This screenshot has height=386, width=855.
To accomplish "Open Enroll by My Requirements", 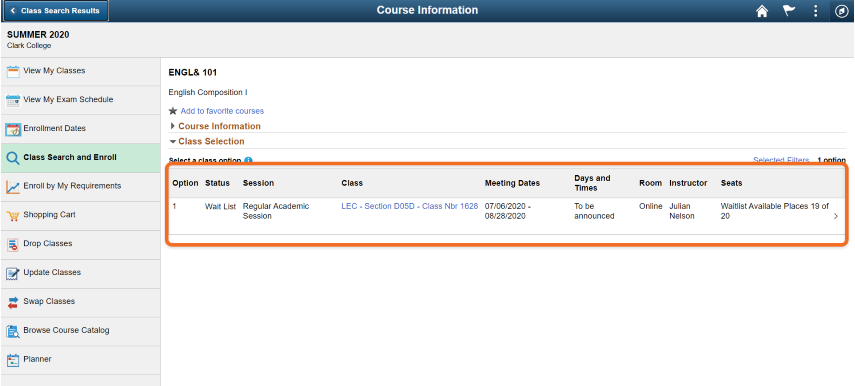I will click(80, 186).
